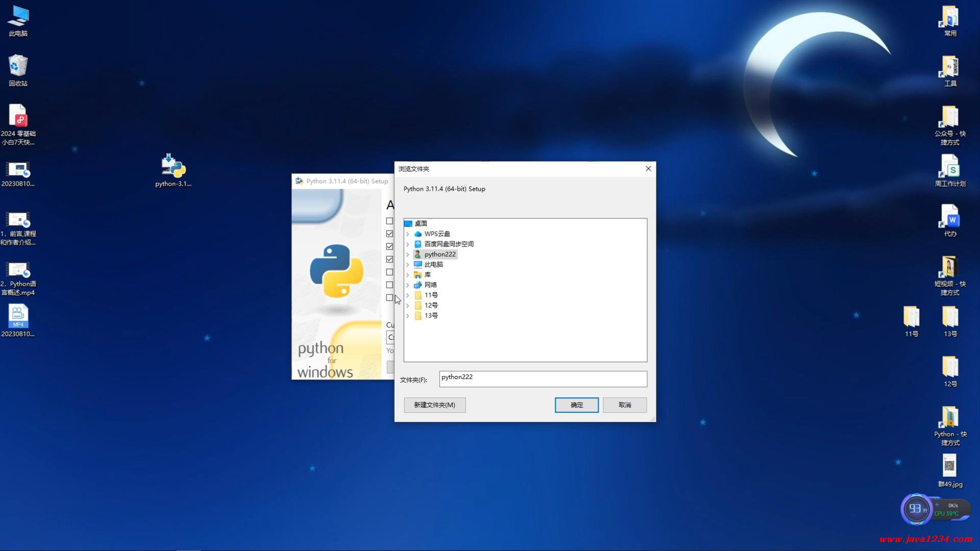Expand the WPS云盘 tree node
The image size is (980, 551).
point(408,234)
